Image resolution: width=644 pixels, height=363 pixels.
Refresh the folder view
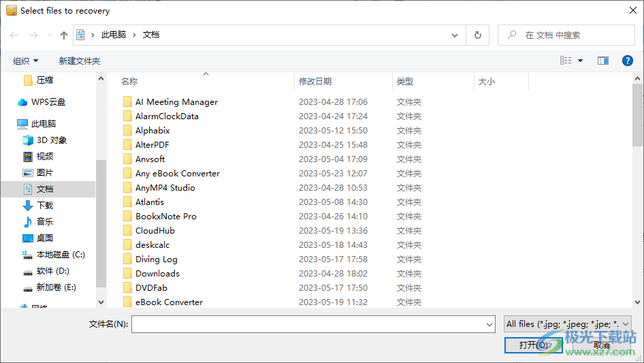[478, 35]
